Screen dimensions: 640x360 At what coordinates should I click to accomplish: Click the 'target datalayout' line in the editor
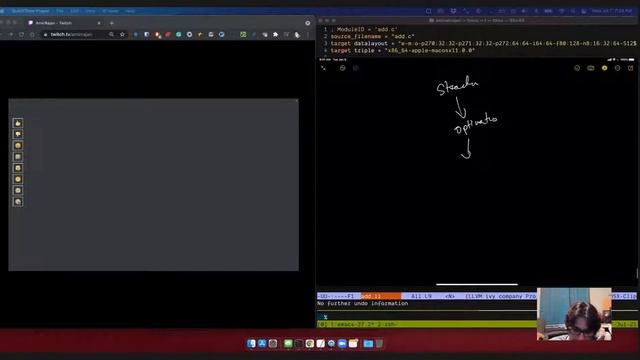tap(483, 43)
